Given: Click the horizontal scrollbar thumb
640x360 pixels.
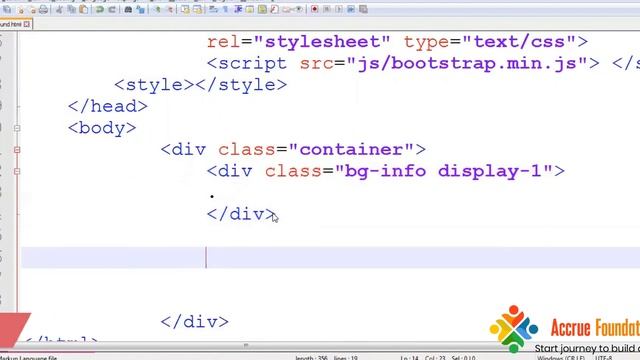Looking at the screenshot, I should click(x=246, y=345).
